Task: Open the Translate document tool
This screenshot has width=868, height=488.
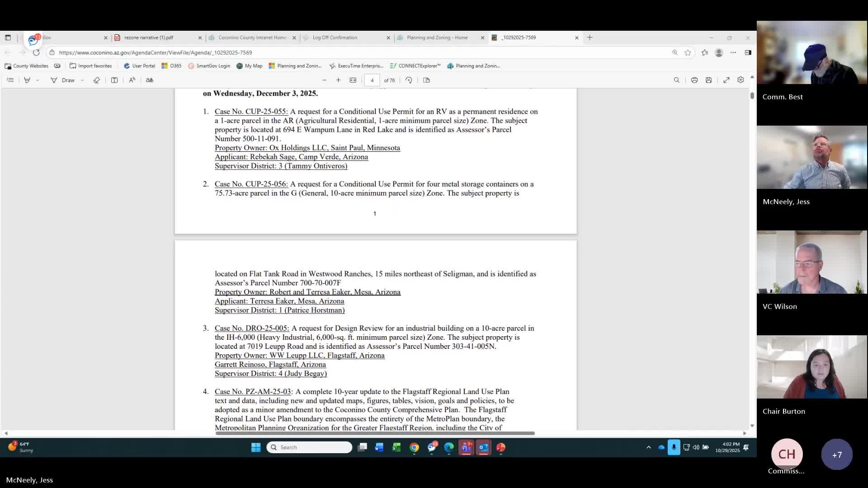Action: click(x=150, y=80)
